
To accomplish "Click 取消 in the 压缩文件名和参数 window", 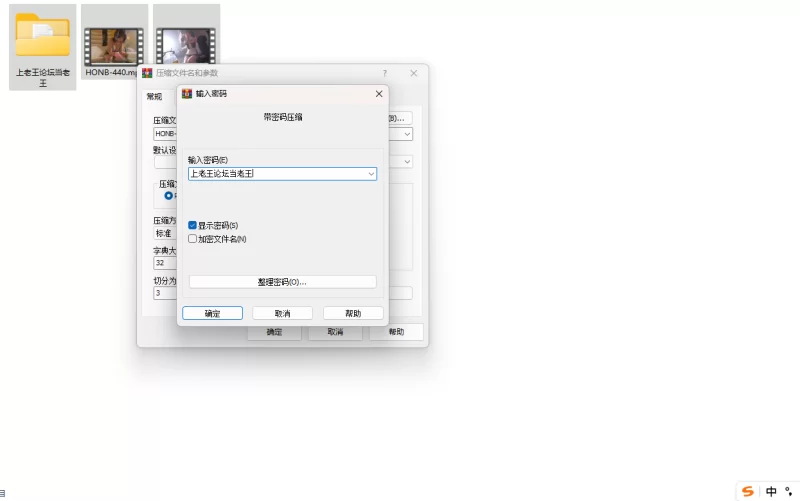I will (x=335, y=332).
